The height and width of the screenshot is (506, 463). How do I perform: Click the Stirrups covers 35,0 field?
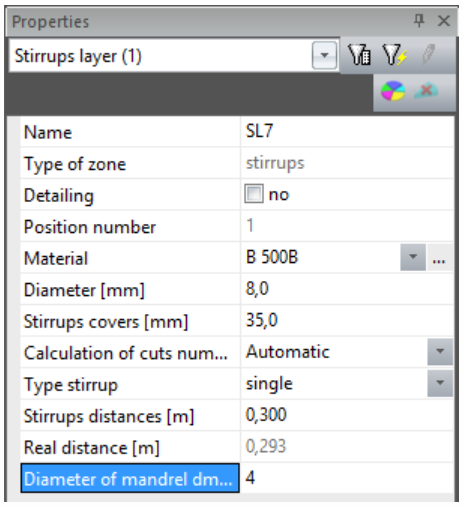[347, 320]
